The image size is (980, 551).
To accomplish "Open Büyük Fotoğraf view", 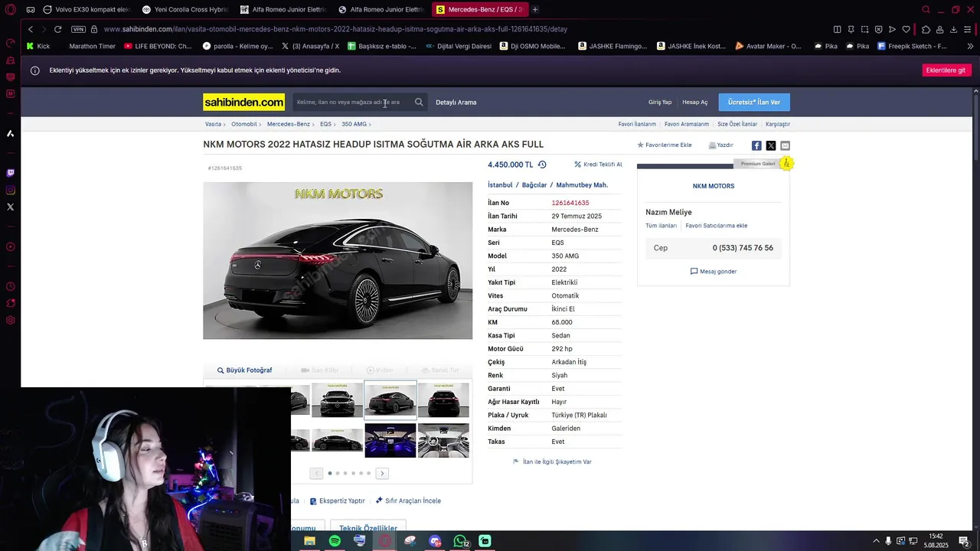I will pos(245,370).
